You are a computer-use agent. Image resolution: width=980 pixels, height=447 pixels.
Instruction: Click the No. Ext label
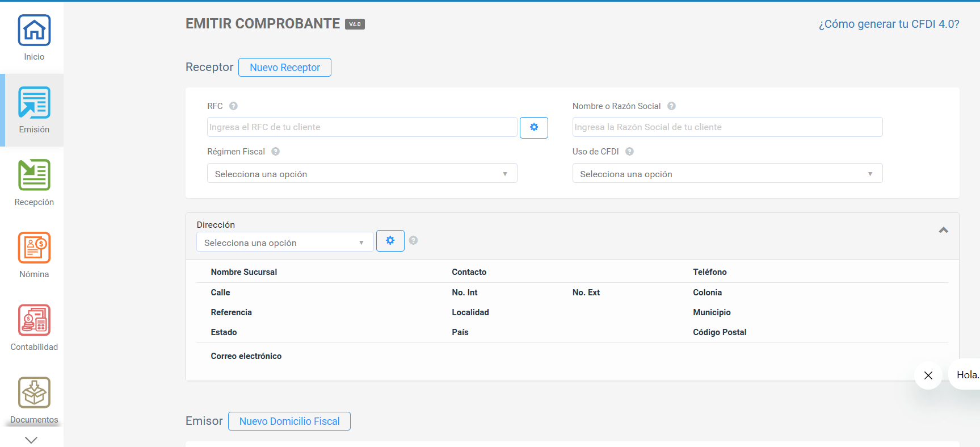coord(586,293)
